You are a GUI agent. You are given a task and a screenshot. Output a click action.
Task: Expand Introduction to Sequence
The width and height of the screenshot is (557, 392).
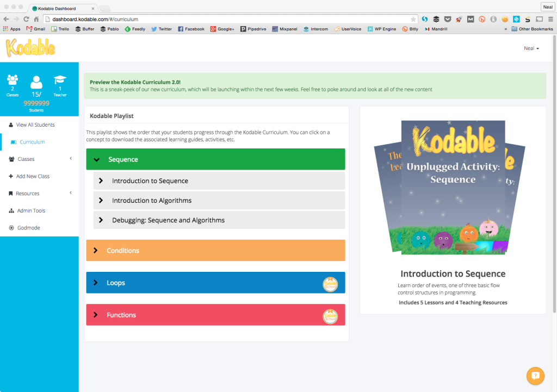tap(219, 181)
